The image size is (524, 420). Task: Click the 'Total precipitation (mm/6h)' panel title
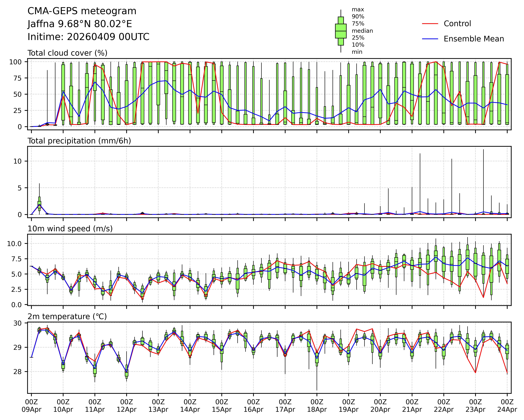(79, 141)
